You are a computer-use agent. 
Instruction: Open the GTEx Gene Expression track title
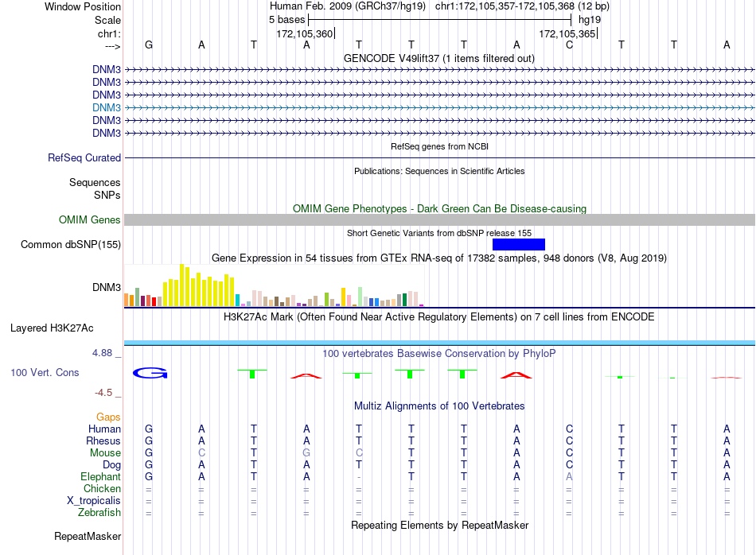coord(439,258)
